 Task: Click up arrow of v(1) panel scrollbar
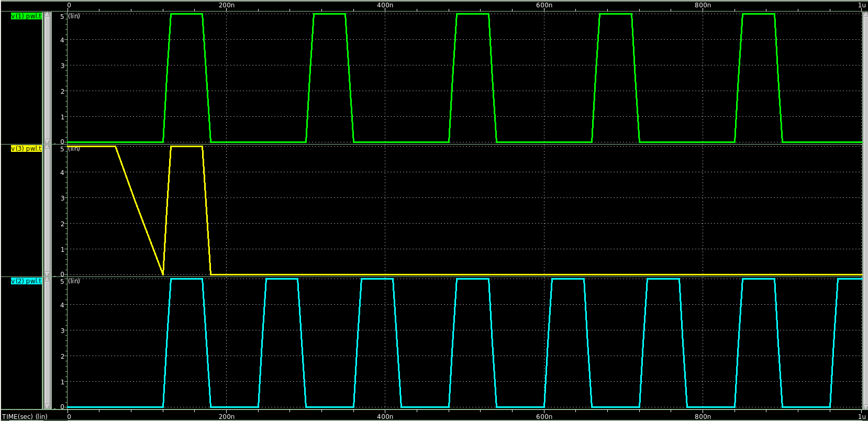click(x=48, y=15)
